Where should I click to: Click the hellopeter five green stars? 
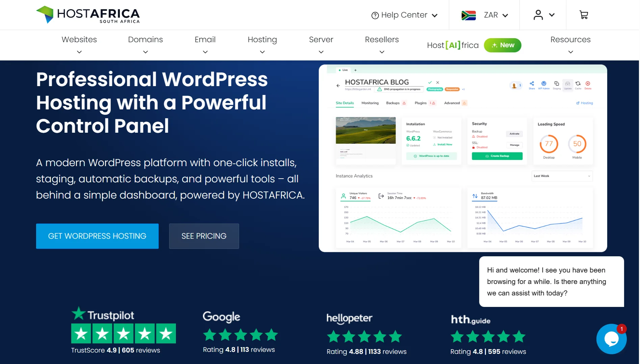[x=364, y=336]
